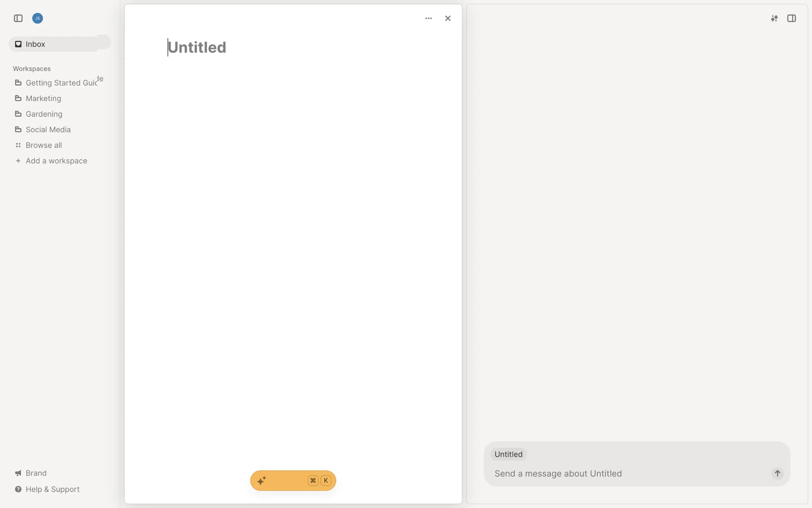Open document more options ellipsis
Image resolution: width=812 pixels, height=508 pixels.
[x=428, y=18]
